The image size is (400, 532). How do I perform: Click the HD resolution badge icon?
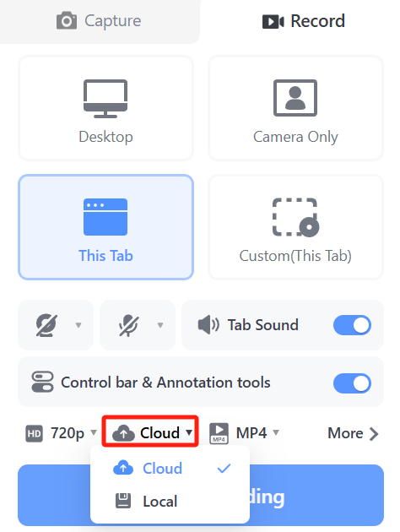[x=35, y=433]
